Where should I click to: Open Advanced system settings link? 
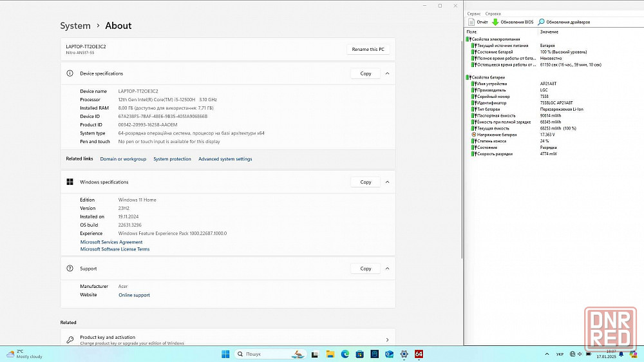225,159
